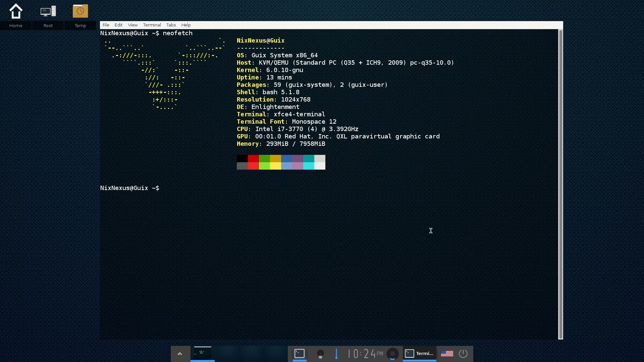Image resolution: width=644 pixels, height=362 pixels.
Task: Click the terminal vertical scrollbar
Action: tap(560, 184)
